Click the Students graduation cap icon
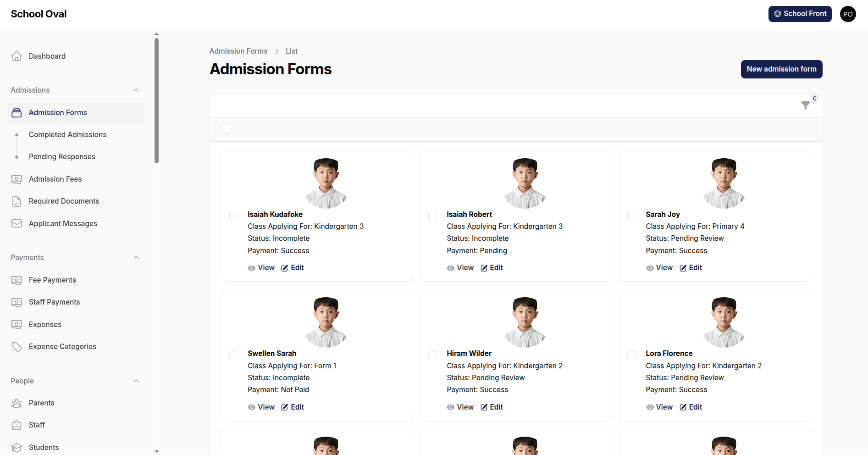This screenshot has height=455, width=868. pos(17,447)
